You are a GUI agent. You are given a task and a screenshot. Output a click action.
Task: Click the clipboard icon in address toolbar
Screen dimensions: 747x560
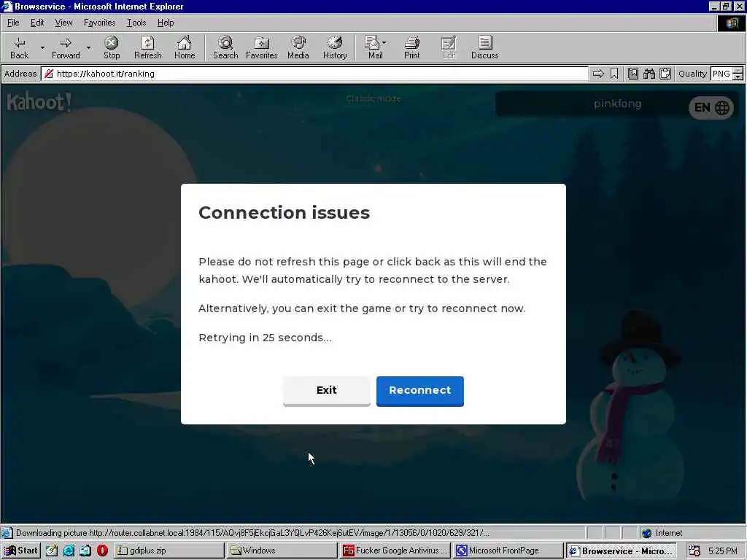pos(665,74)
